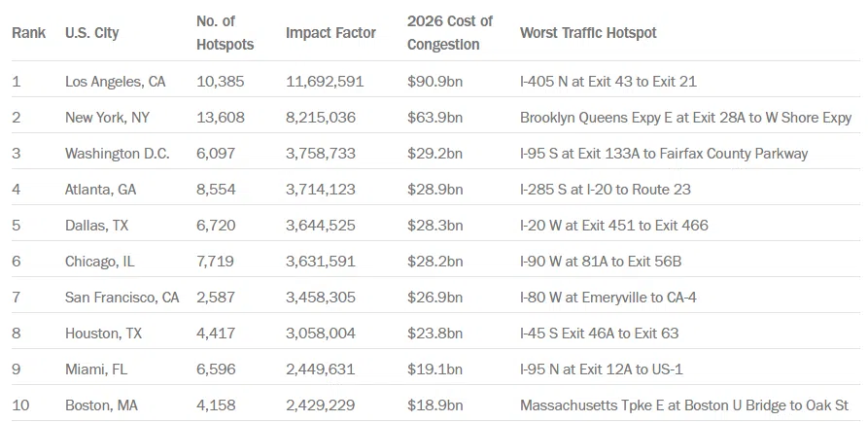Click the Chicago, IL city cell
This screenshot has height=422, width=868.
[101, 262]
